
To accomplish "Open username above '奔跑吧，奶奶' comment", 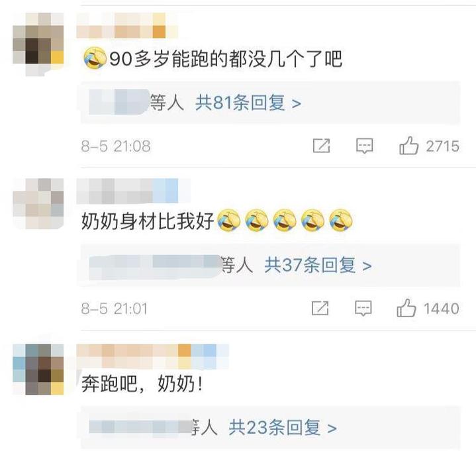I will point(153,356).
